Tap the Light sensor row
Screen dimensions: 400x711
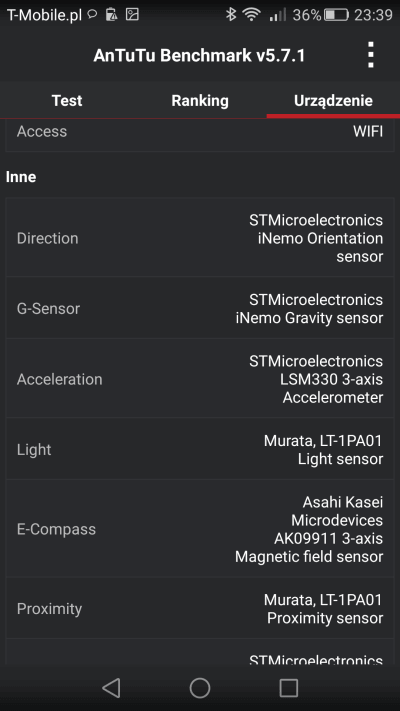(200, 449)
